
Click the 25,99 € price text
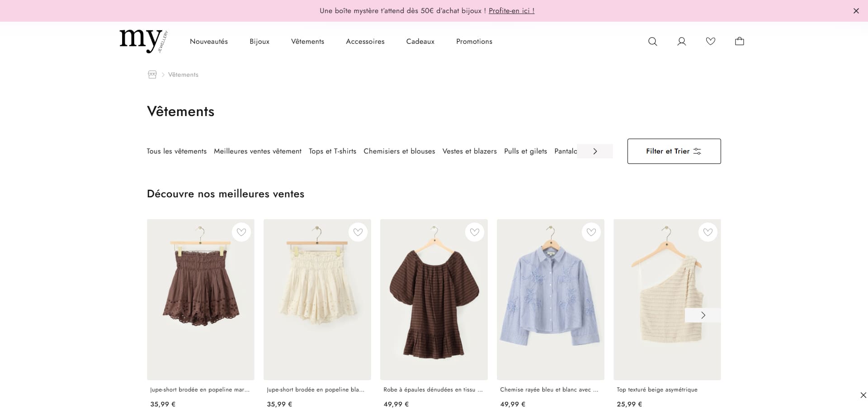(629, 404)
